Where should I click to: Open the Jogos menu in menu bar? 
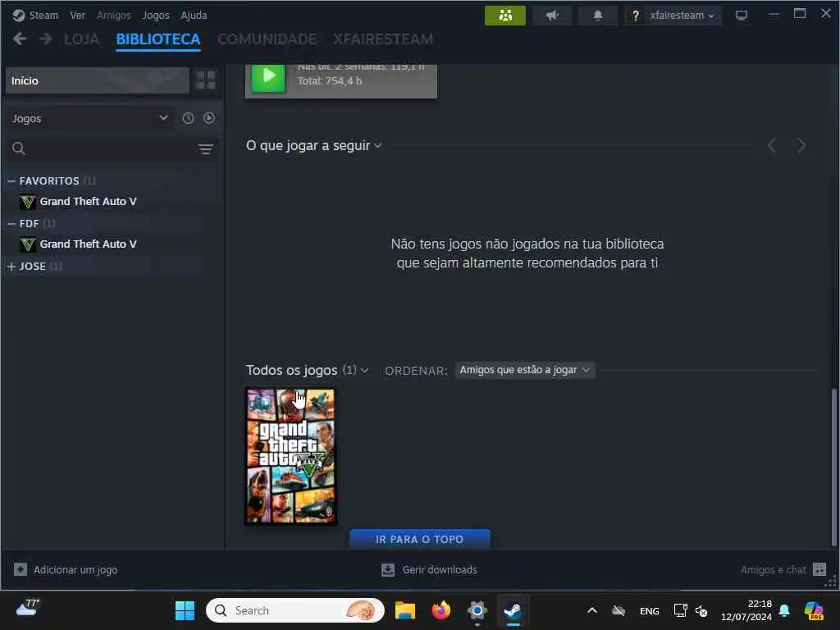(x=155, y=15)
